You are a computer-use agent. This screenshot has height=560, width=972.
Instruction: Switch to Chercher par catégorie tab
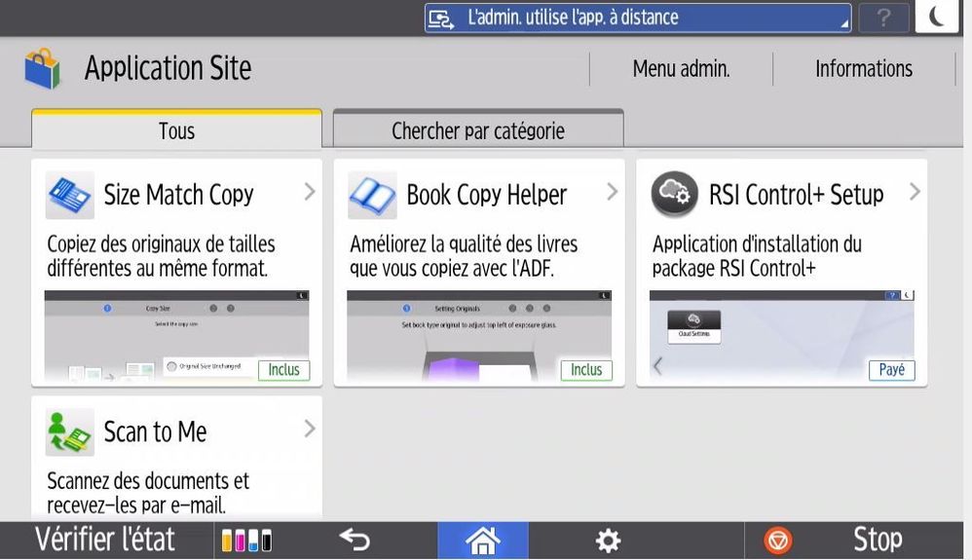click(478, 129)
